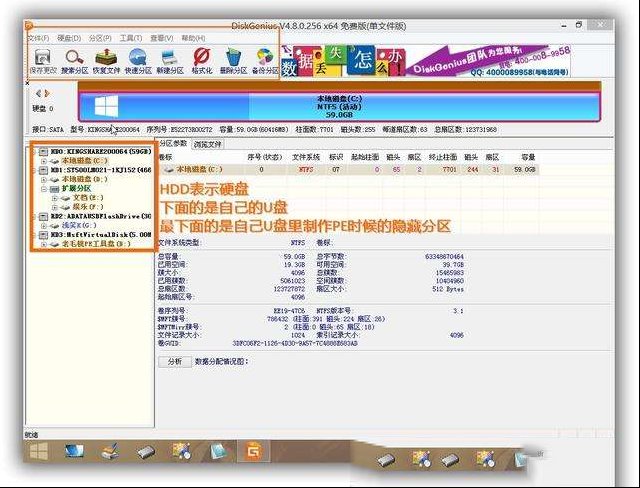The image size is (640, 488).
Task: Click the 保存更改 save changes toolbar icon
Action: [43, 61]
